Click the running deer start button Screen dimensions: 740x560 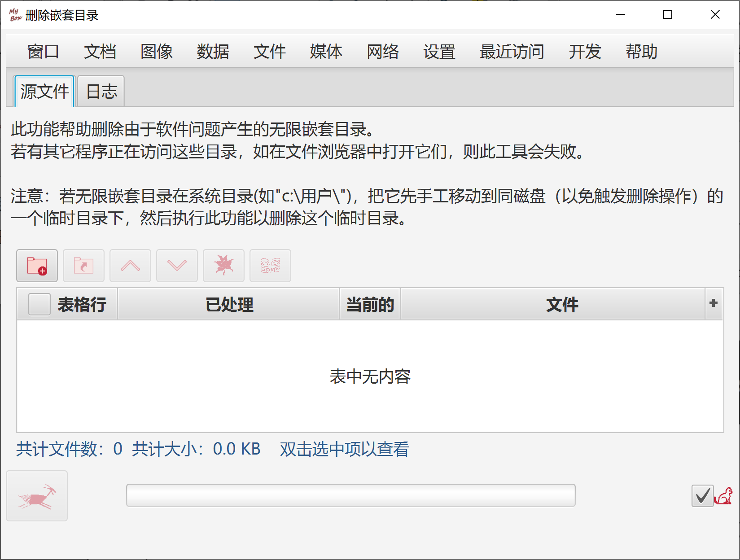(x=37, y=496)
